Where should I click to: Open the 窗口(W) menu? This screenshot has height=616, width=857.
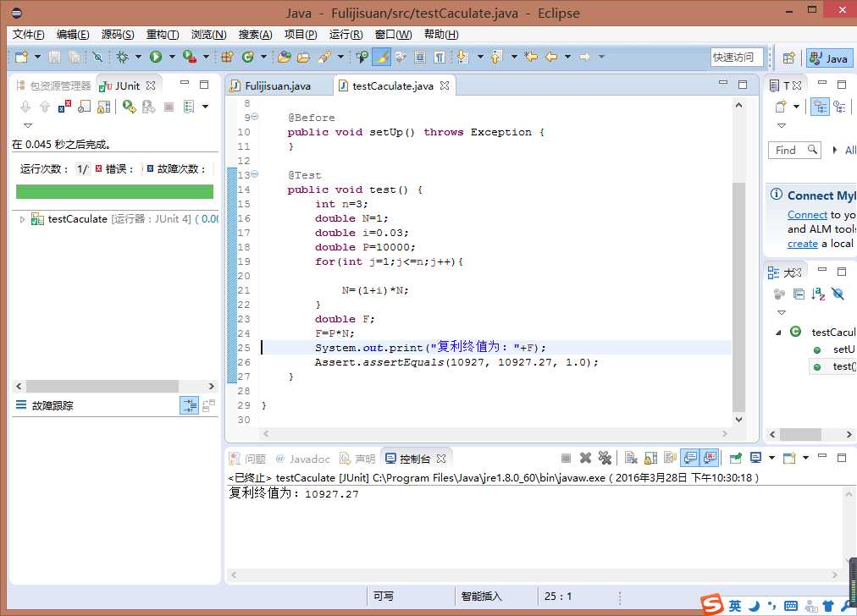click(393, 35)
